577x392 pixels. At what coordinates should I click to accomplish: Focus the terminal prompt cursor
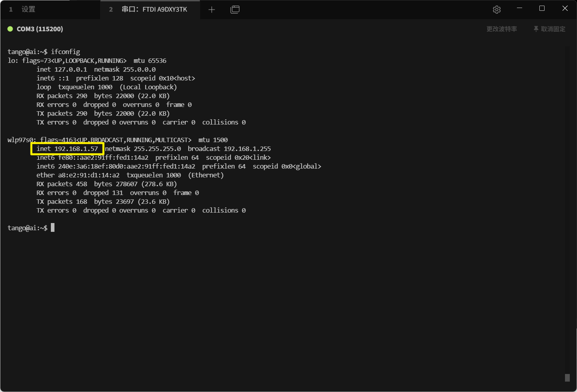(52, 228)
